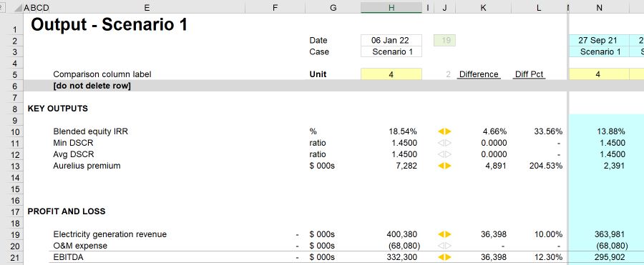Click green cell showing 19

(445, 40)
